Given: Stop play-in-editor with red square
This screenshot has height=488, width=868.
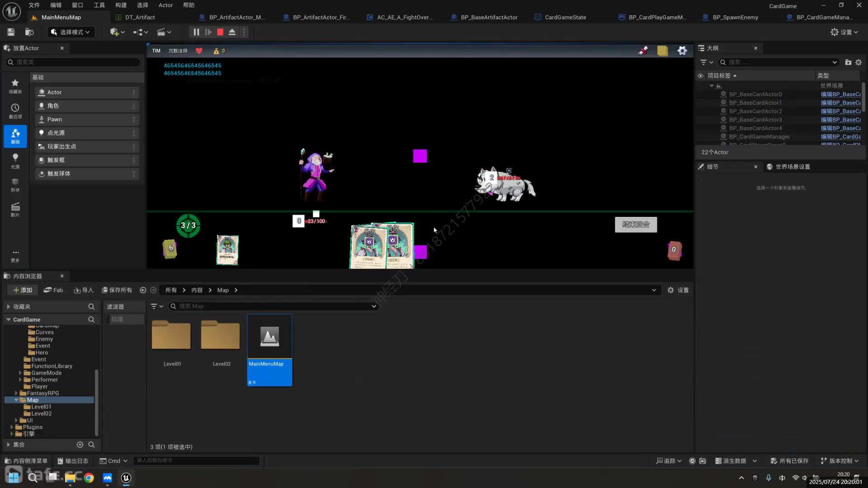Looking at the screenshot, I should [220, 32].
